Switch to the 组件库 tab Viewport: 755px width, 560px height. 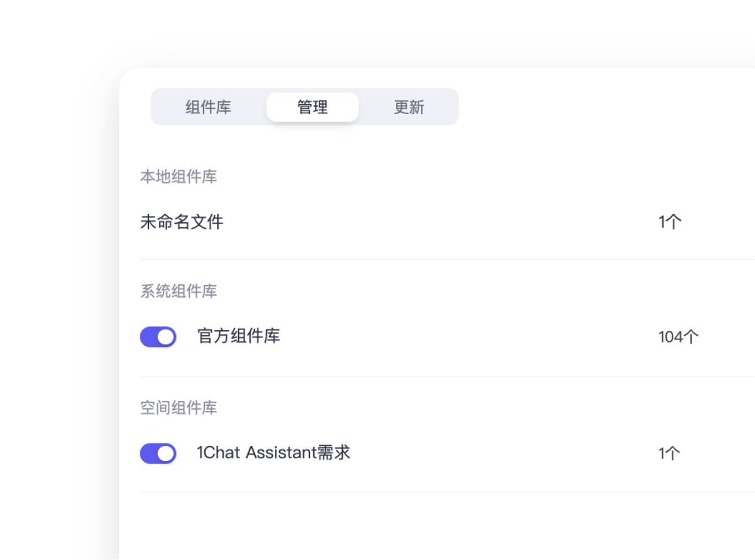(207, 107)
